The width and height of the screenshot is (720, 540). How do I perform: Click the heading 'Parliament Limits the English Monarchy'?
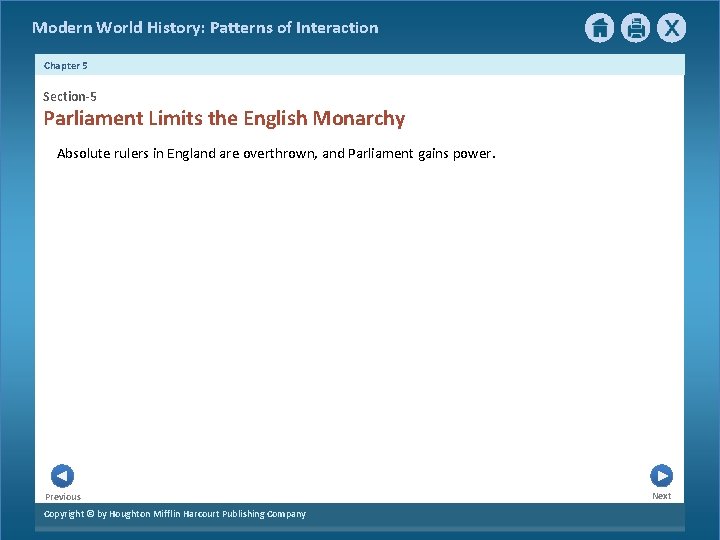point(225,119)
